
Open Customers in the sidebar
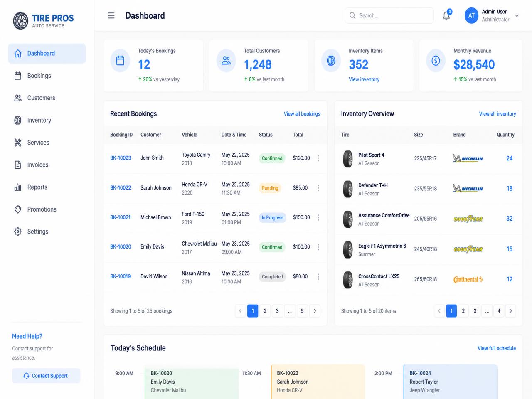tap(47, 98)
